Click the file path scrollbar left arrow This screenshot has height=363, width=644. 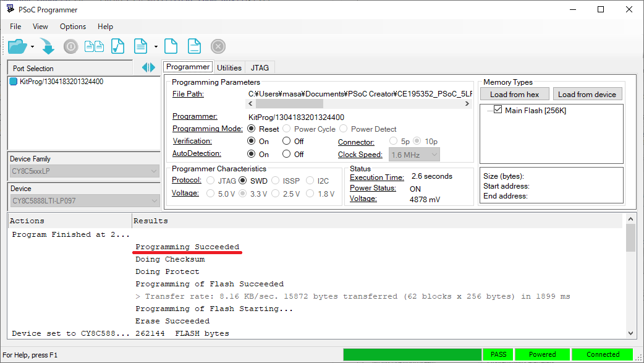[x=250, y=104]
